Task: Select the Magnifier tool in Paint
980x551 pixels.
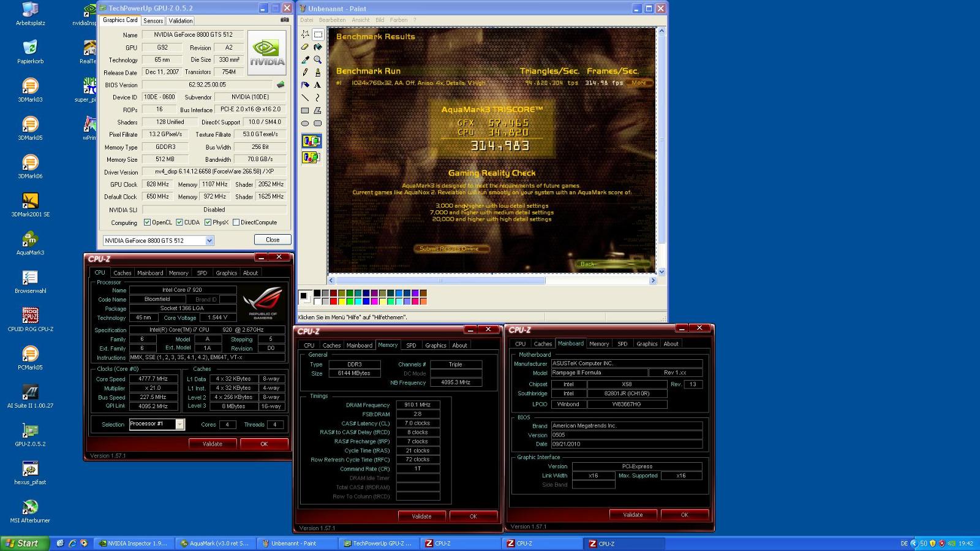Action: 318,59
